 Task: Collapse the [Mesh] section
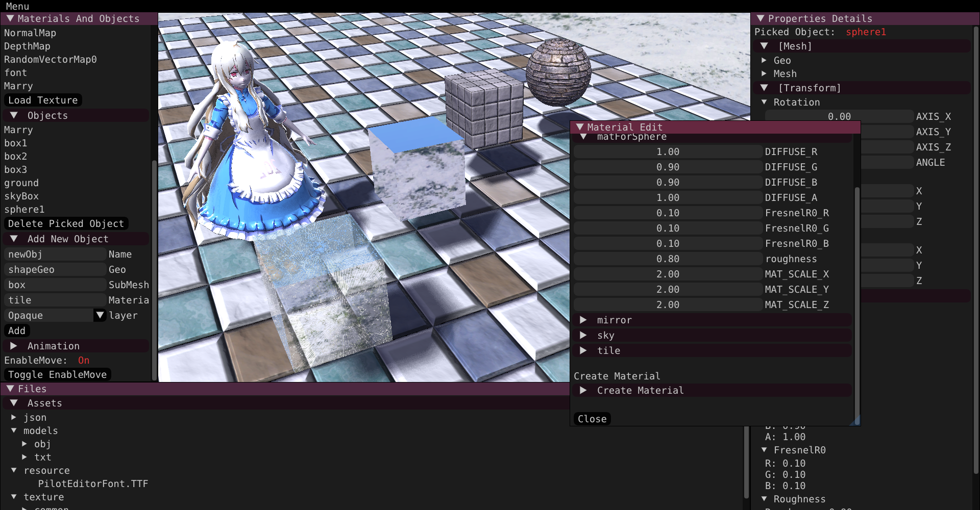[764, 46]
